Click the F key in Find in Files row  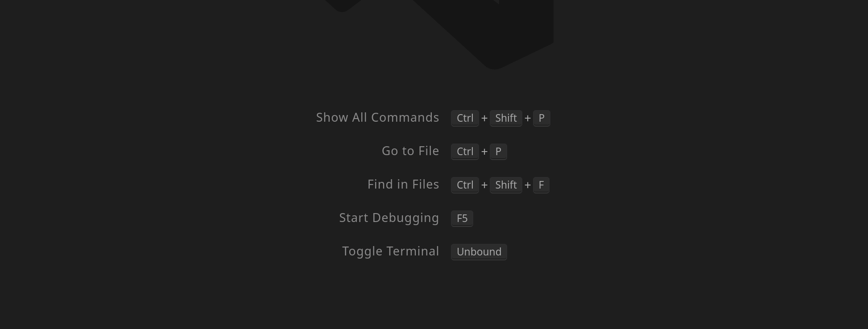coord(541,185)
